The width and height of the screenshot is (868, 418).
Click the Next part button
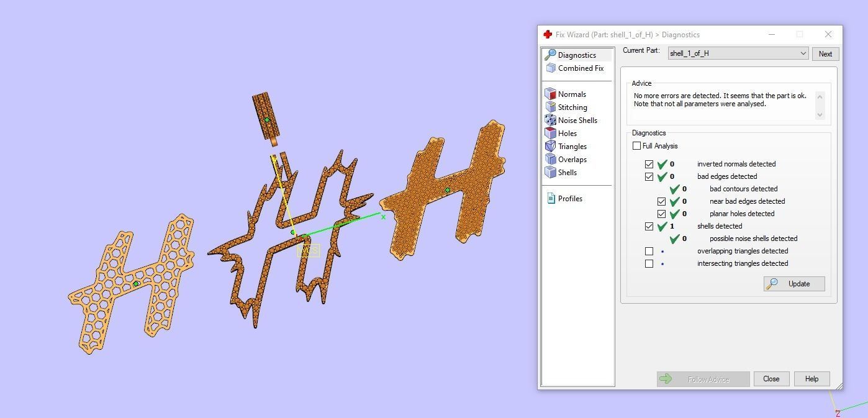pyautogui.click(x=825, y=54)
